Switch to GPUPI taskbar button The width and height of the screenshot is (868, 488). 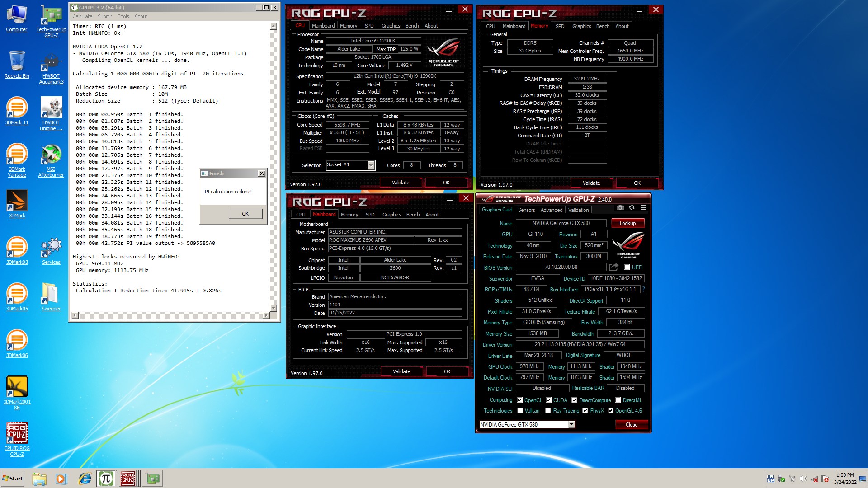pyautogui.click(x=106, y=479)
